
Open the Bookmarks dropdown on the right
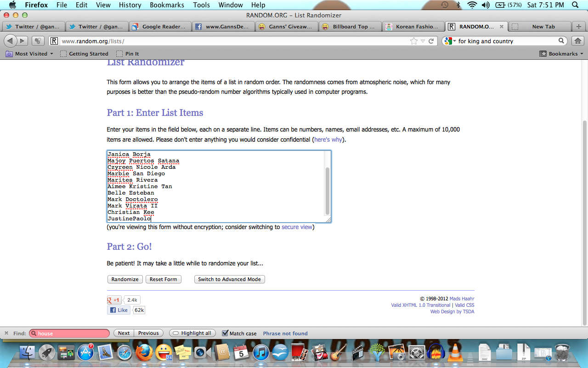pyautogui.click(x=561, y=54)
